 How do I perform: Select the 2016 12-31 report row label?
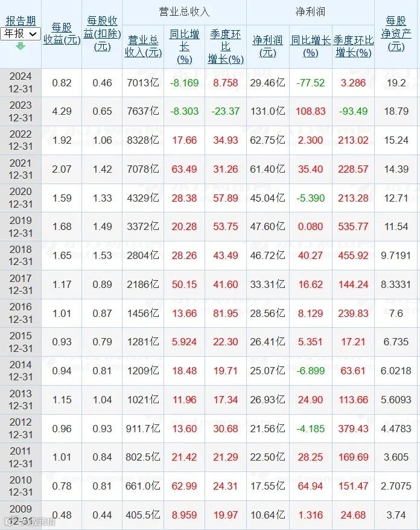point(21,313)
